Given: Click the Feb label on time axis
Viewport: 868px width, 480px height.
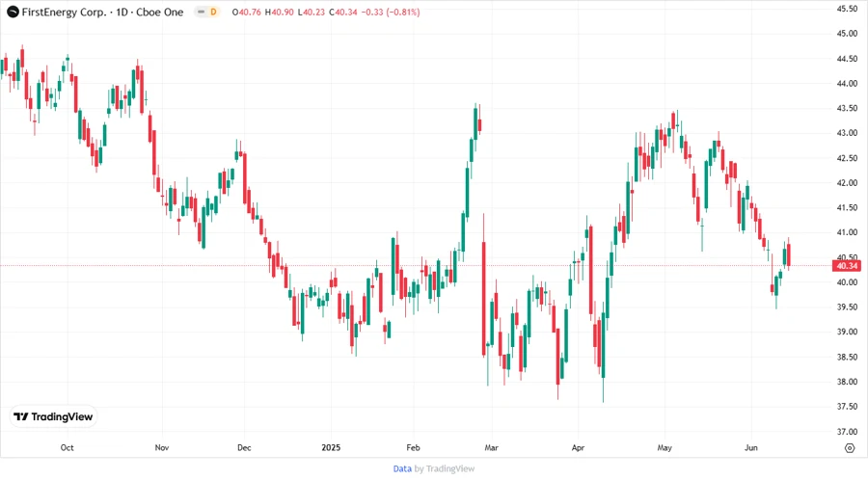Looking at the screenshot, I should (413, 447).
